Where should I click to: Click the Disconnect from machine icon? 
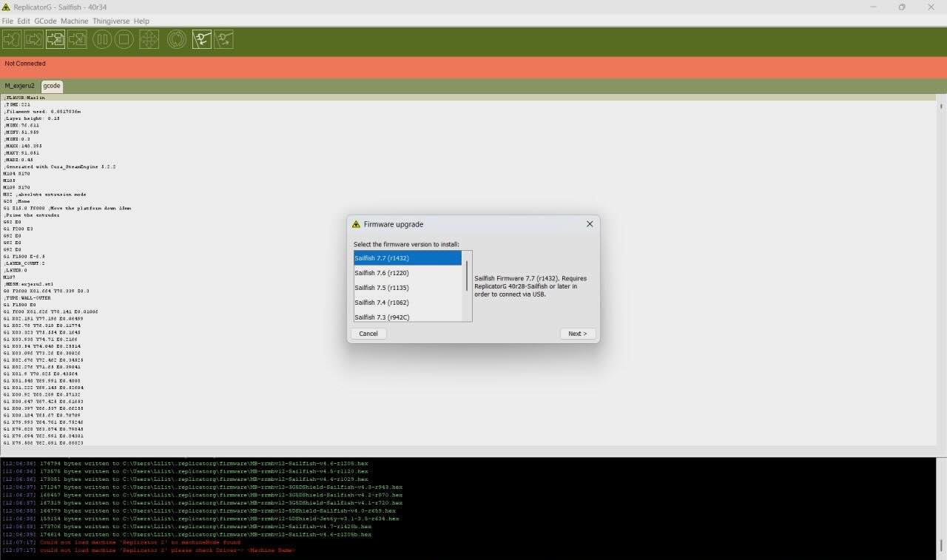point(223,39)
